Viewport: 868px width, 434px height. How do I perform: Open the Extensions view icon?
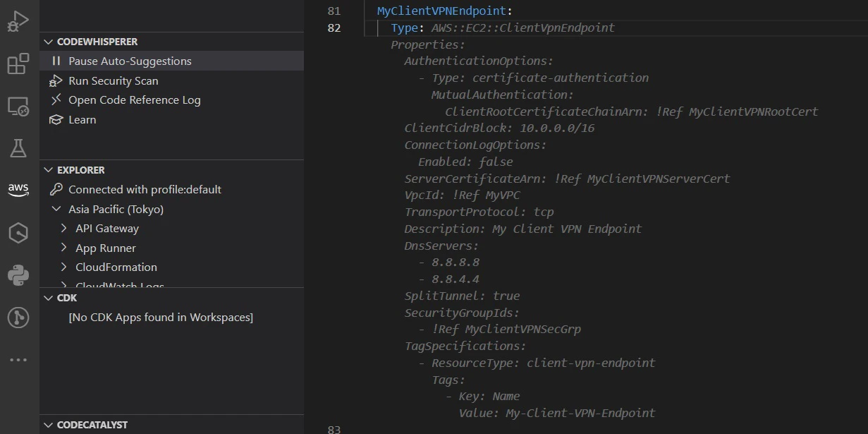(18, 64)
